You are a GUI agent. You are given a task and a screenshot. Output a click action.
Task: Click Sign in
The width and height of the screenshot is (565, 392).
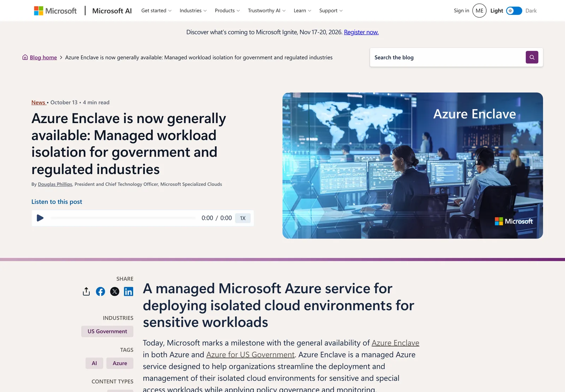(461, 11)
